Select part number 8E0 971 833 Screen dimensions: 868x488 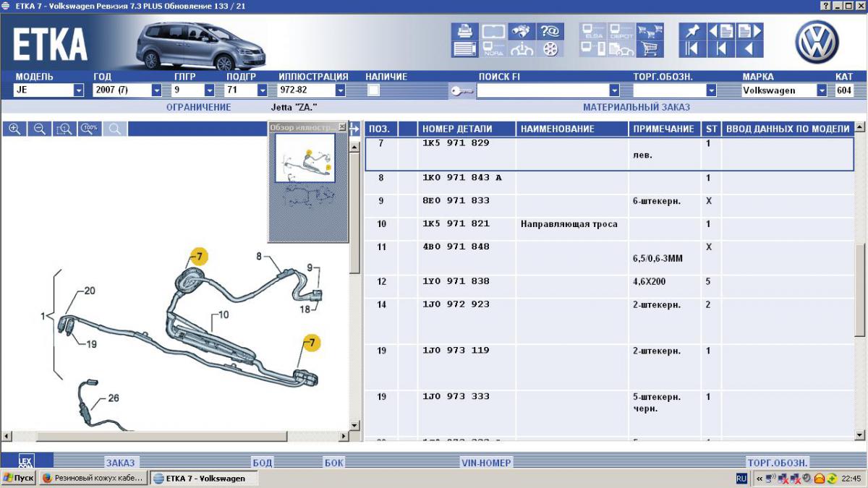click(x=456, y=200)
